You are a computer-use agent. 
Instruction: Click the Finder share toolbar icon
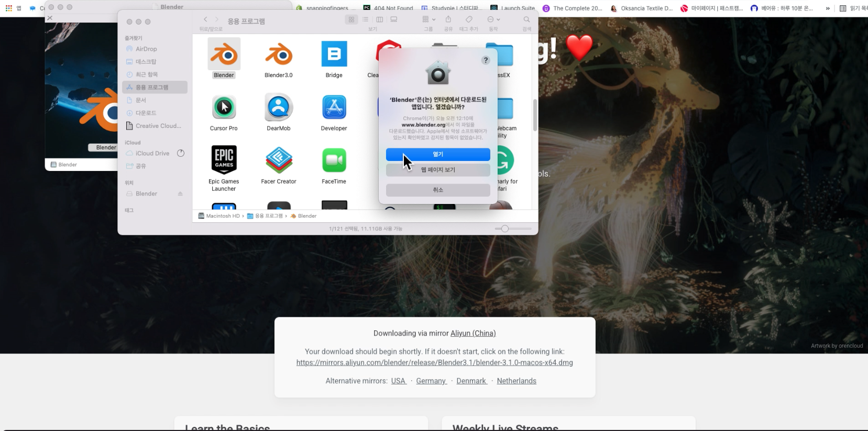pos(448,19)
